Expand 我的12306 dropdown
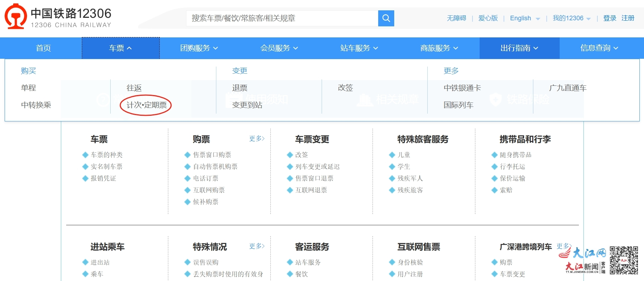644x281 pixels. pos(571,18)
